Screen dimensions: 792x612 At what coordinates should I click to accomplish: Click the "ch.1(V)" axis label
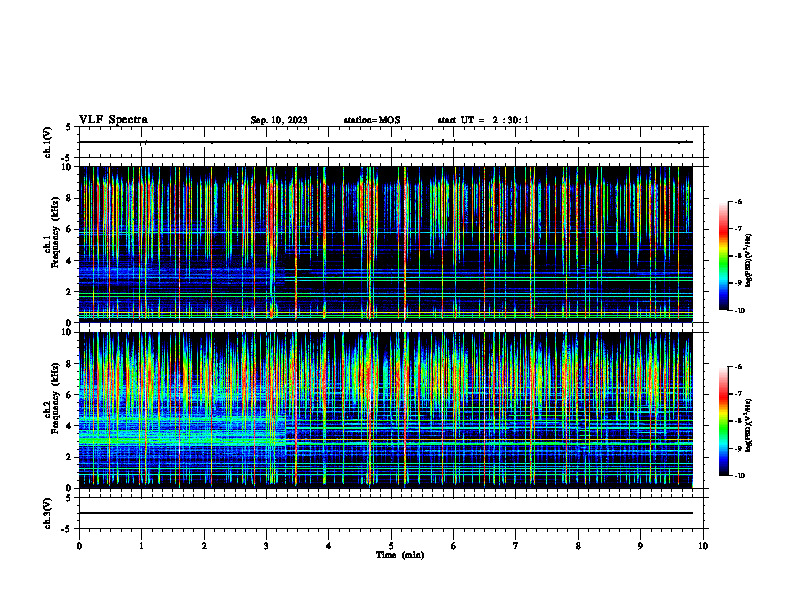[x=47, y=142]
